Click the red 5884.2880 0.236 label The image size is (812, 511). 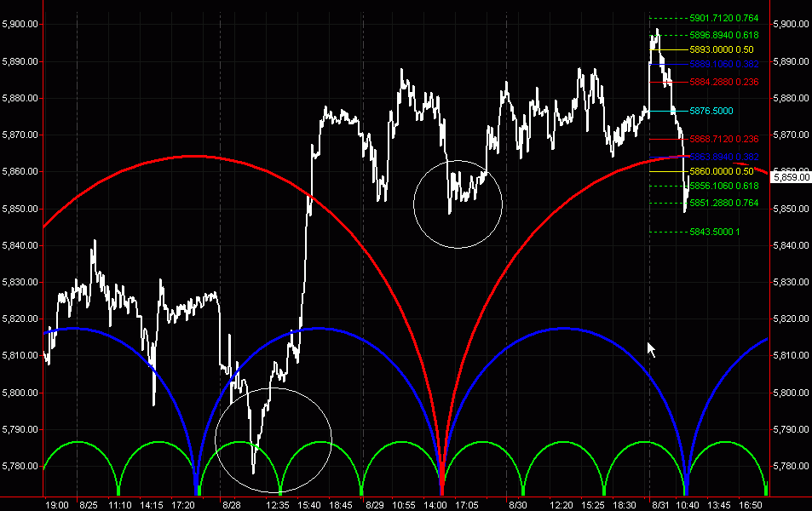click(x=724, y=82)
